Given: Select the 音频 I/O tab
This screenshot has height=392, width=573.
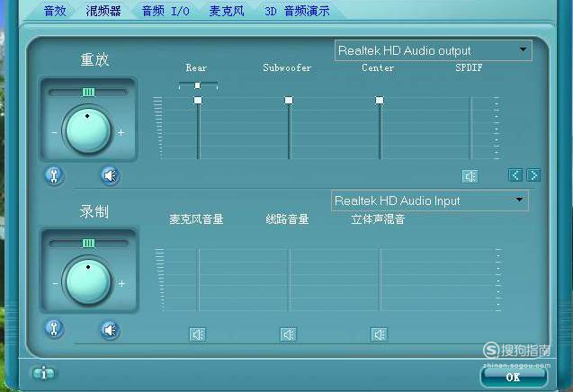Looking at the screenshot, I should click(166, 11).
